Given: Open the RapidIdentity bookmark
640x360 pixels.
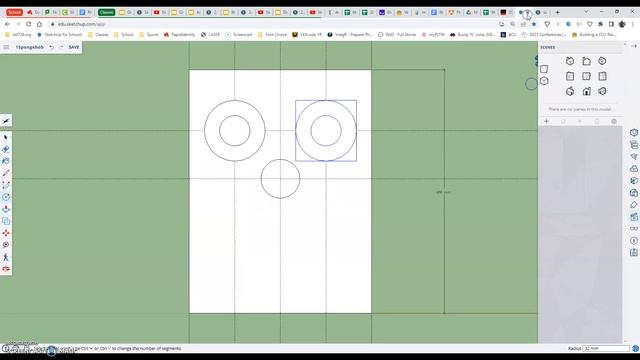Looking at the screenshot, I should click(x=180, y=35).
